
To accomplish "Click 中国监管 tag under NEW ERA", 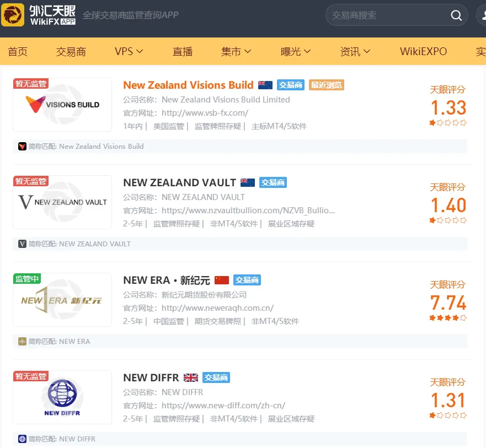I will click(169, 321).
